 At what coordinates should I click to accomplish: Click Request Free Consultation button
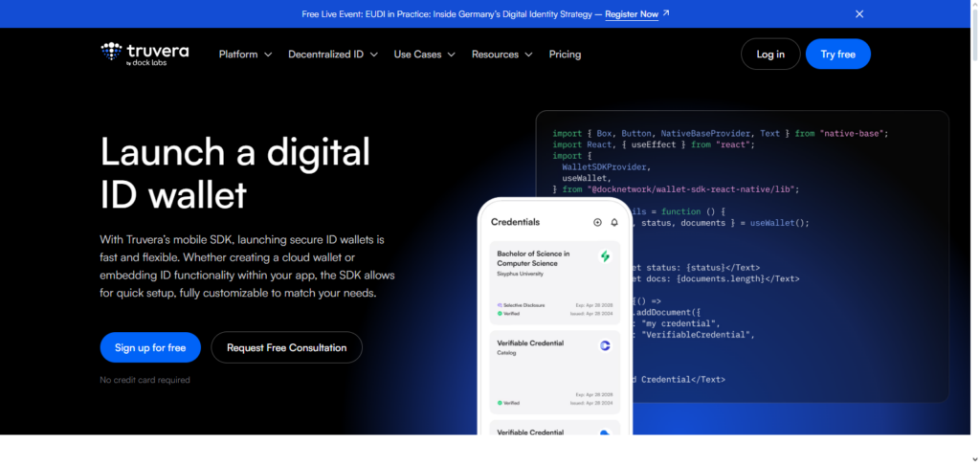(x=286, y=348)
